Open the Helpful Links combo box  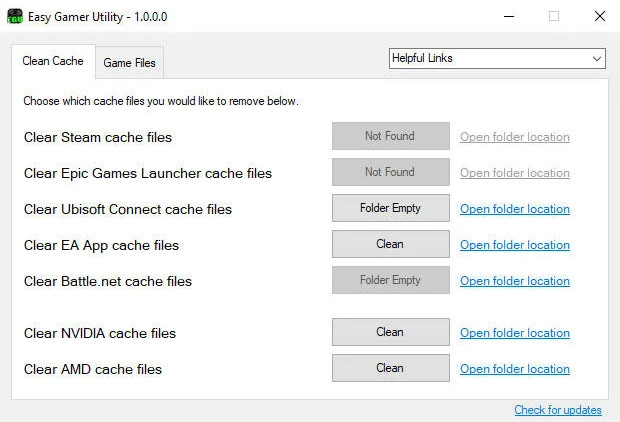[497, 59]
